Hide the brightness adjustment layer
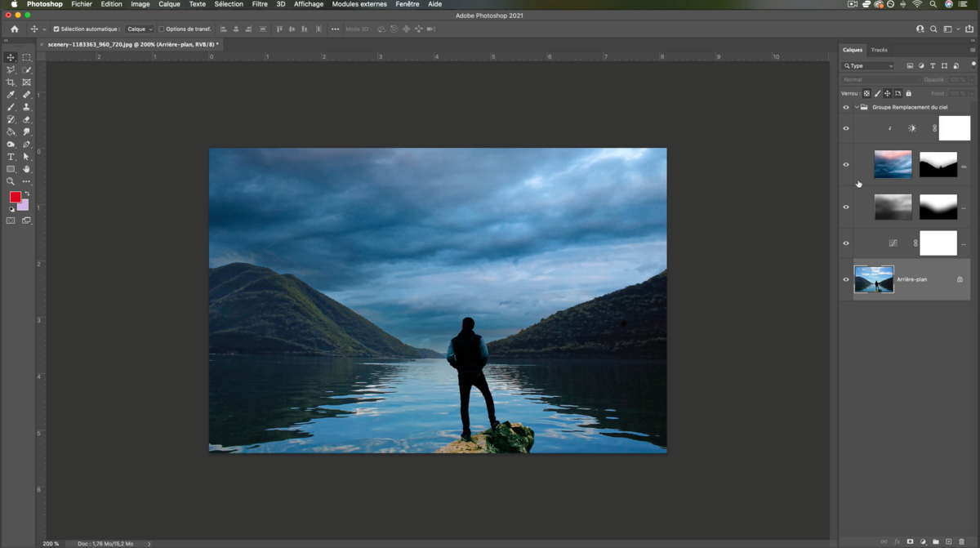 pyautogui.click(x=846, y=128)
